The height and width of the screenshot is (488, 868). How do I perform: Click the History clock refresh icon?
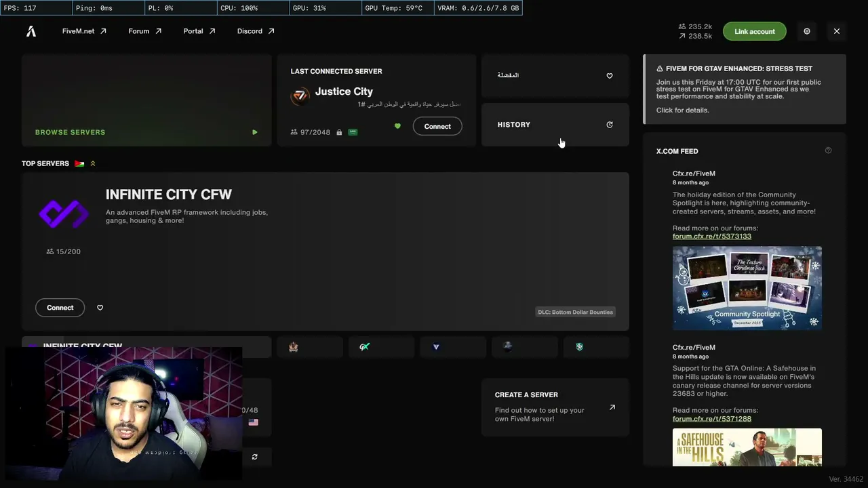pyautogui.click(x=610, y=125)
